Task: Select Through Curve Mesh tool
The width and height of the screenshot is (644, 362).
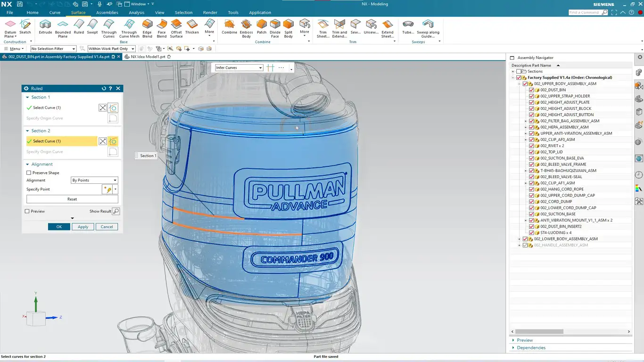Action: pyautogui.click(x=129, y=28)
